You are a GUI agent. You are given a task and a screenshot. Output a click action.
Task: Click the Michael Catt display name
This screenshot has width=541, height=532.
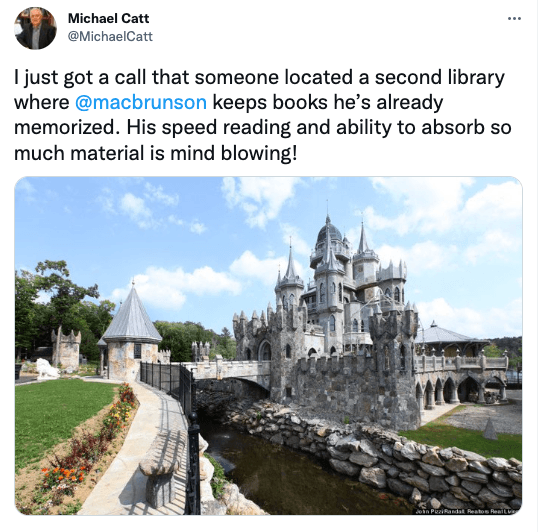click(108, 18)
